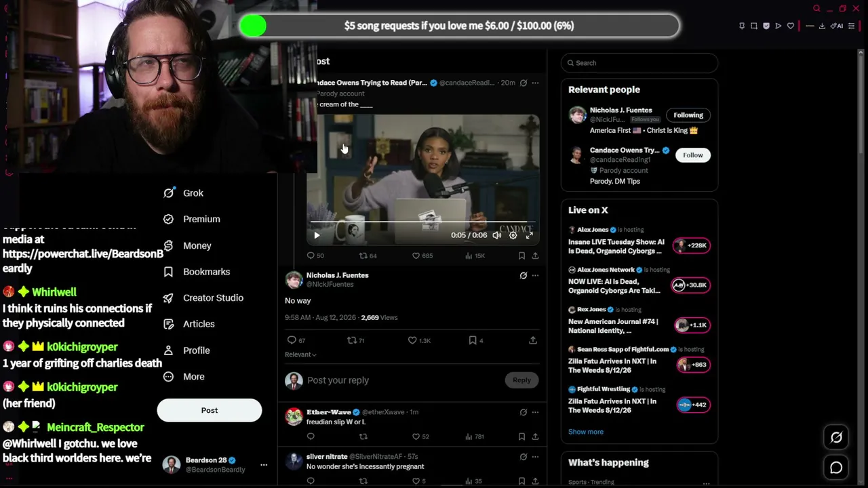Click the browser tab search magnifier
The width and height of the screenshot is (868, 488).
pos(816,8)
